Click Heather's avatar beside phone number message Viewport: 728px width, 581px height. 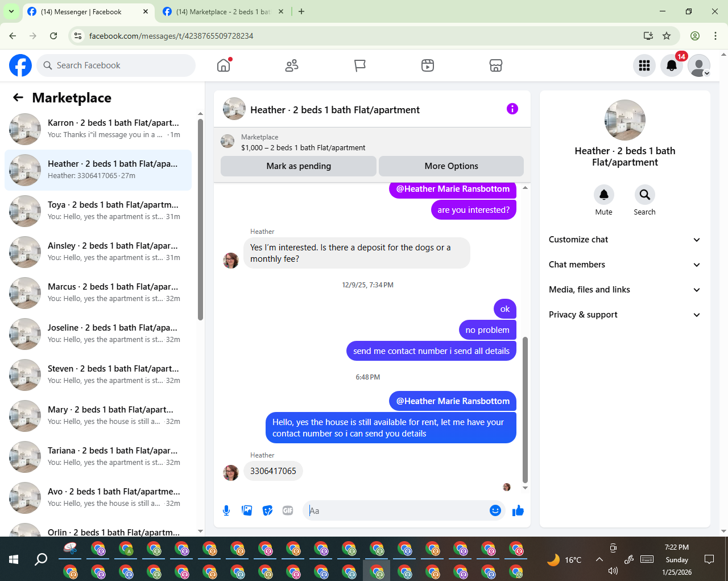pyautogui.click(x=231, y=472)
